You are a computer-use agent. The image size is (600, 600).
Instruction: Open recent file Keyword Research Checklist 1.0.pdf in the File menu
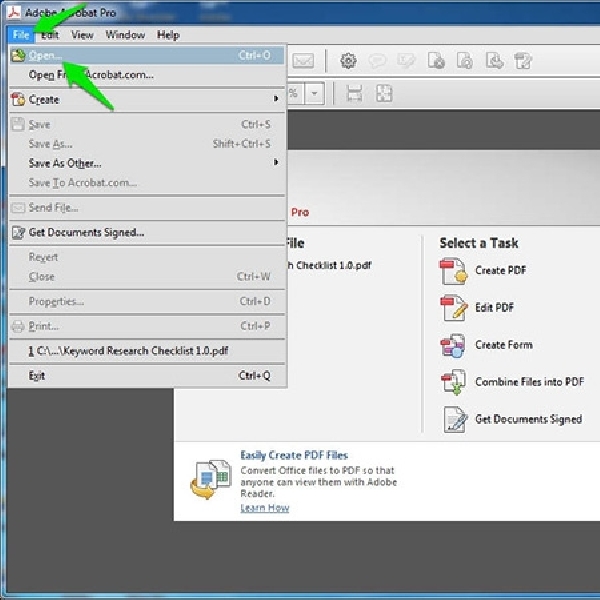[147, 351]
